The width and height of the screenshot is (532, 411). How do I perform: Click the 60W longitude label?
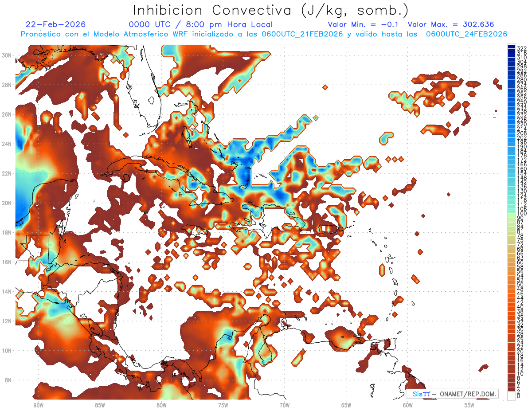pos(408,405)
